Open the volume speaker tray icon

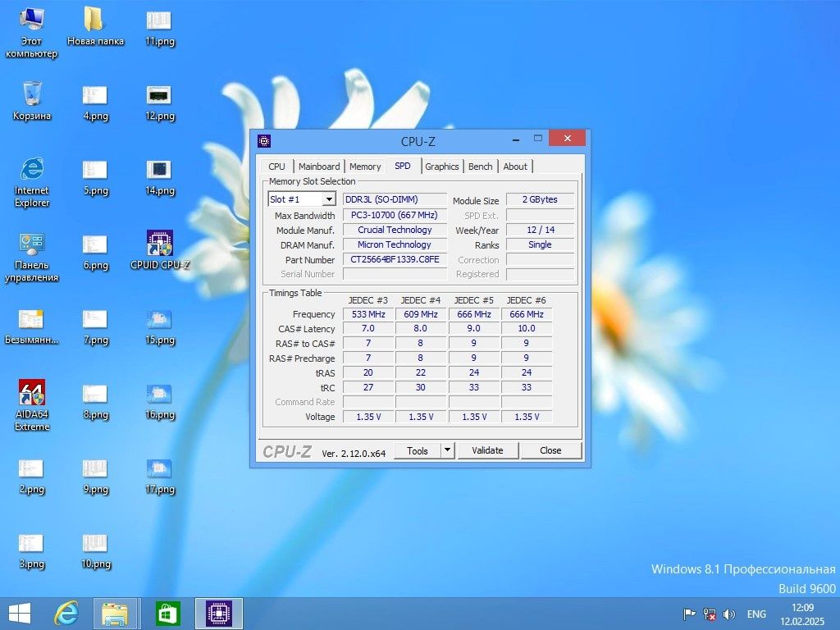point(729,614)
